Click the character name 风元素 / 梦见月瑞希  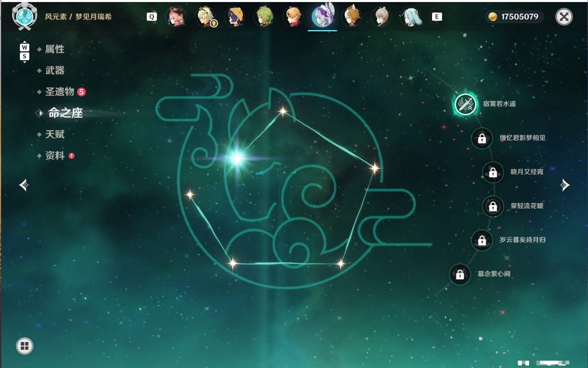78,17
